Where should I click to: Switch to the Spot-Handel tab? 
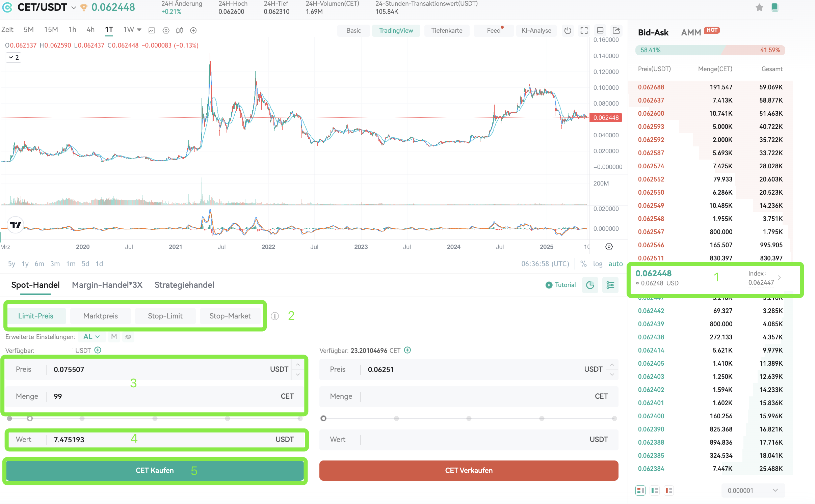(x=35, y=285)
